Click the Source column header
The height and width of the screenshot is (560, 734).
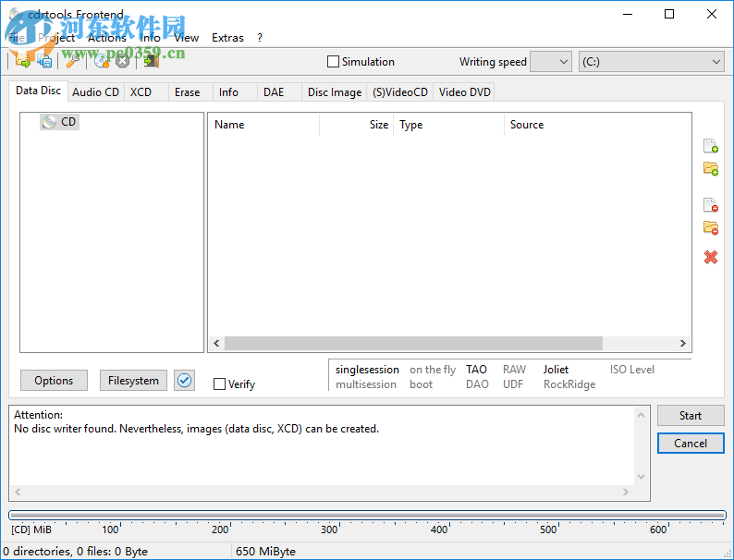(x=597, y=125)
